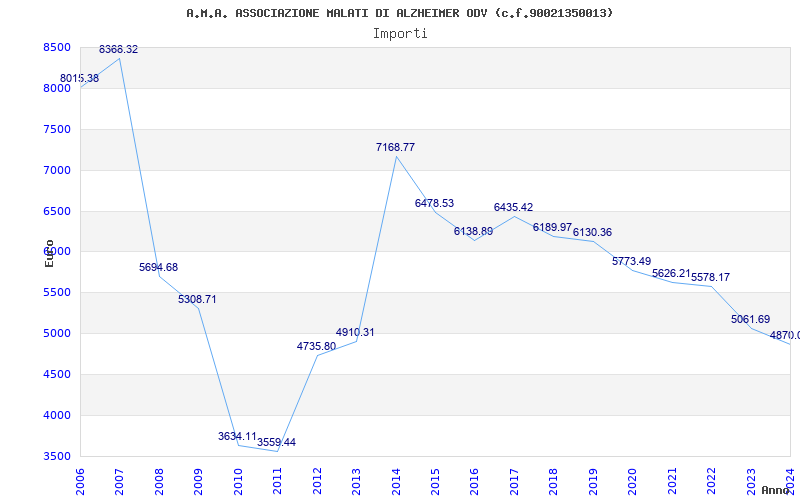Click the 5308.71 data point label
This screenshot has width=800, height=500.
[197, 299]
